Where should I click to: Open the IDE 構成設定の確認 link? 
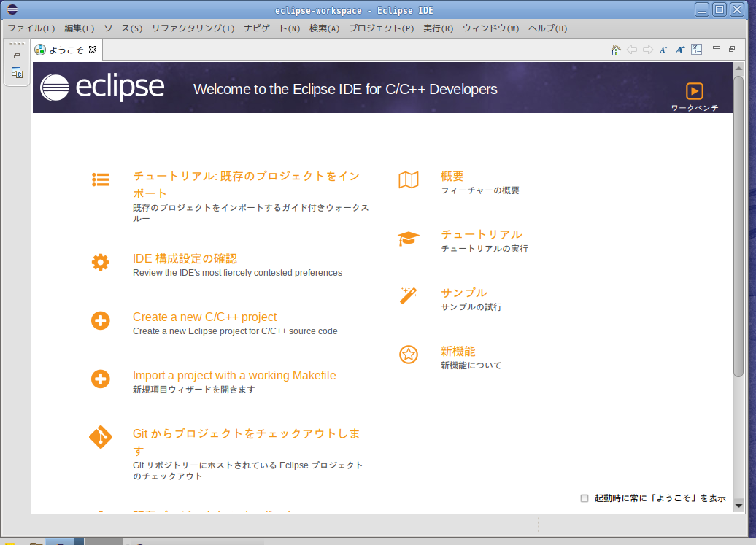pyautogui.click(x=185, y=259)
